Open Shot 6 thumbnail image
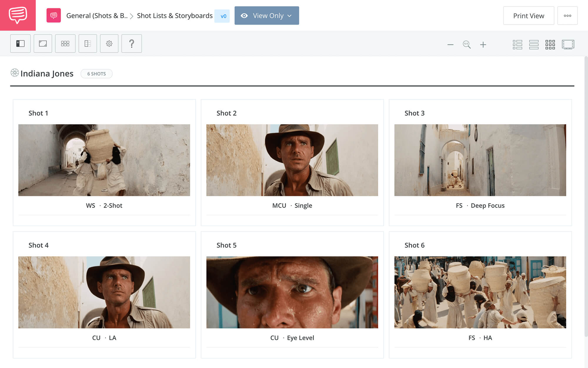588x368 pixels. point(480,292)
